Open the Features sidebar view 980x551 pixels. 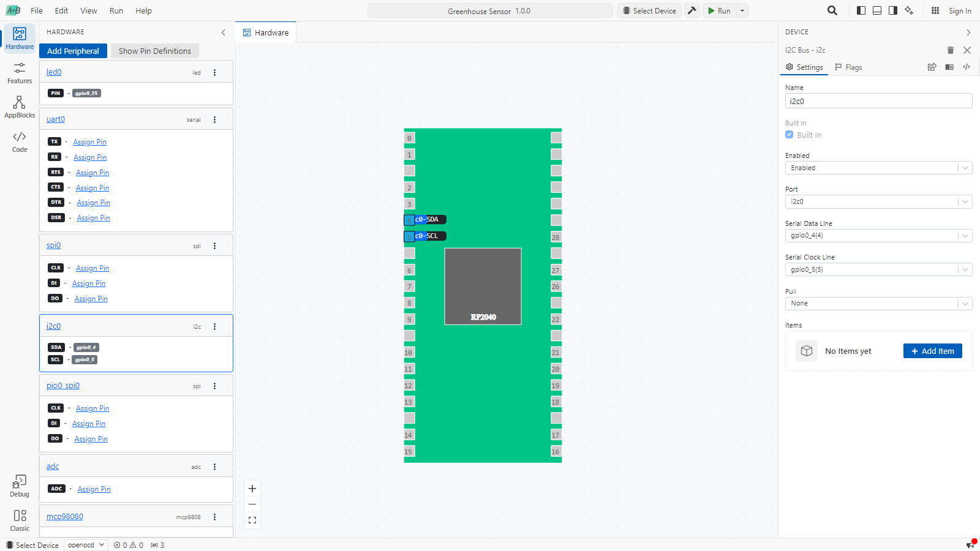[20, 73]
